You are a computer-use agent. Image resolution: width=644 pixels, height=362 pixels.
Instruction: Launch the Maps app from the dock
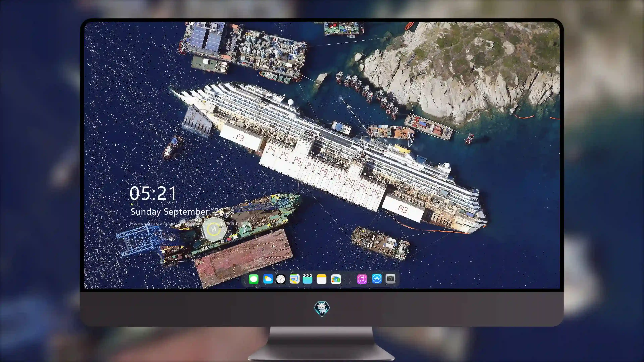pos(294,279)
